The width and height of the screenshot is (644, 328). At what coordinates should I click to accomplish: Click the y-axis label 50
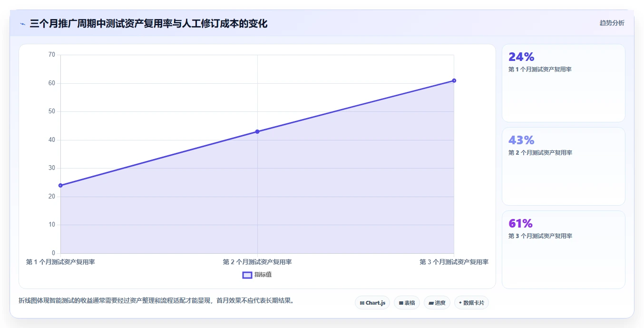tap(52, 111)
